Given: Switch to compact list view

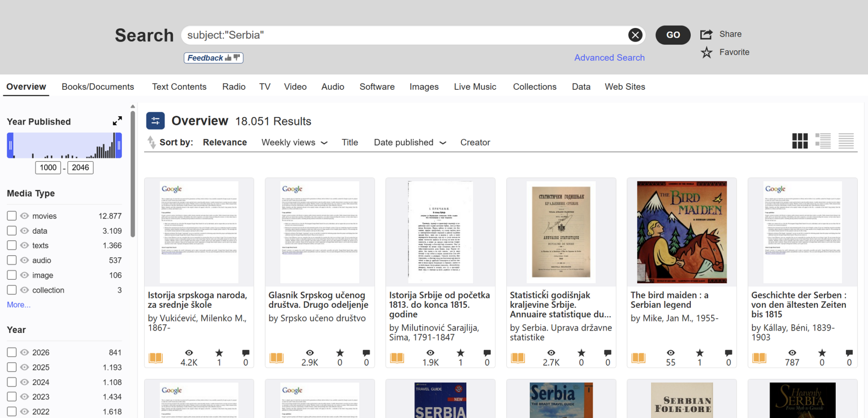Looking at the screenshot, I should (846, 141).
